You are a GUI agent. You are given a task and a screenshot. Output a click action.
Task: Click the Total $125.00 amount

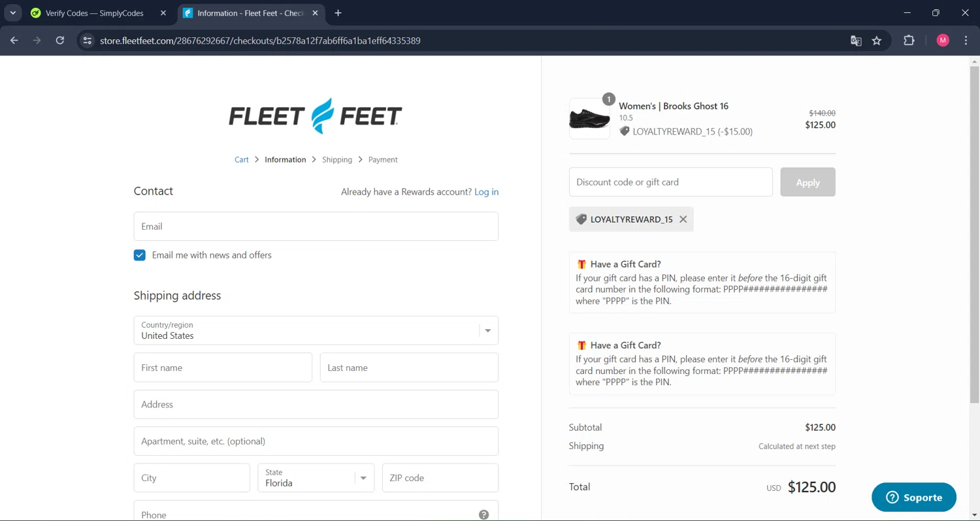click(x=812, y=487)
